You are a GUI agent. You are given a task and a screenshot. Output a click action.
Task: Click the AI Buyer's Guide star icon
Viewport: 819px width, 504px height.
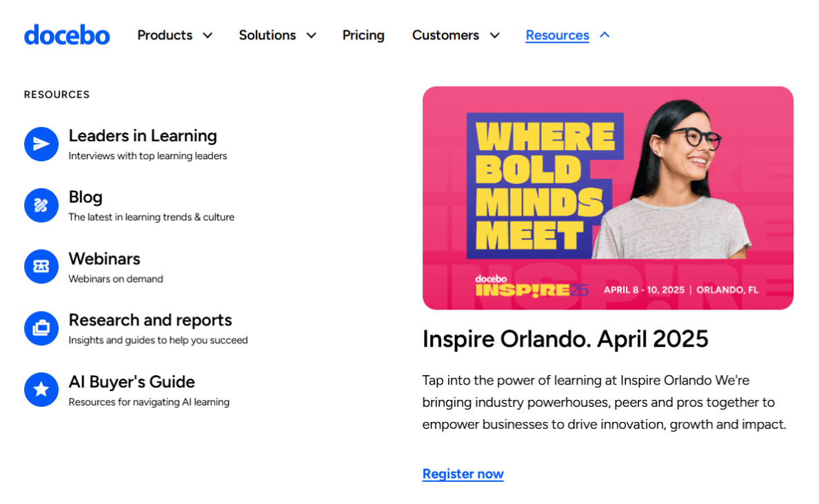coord(41,390)
